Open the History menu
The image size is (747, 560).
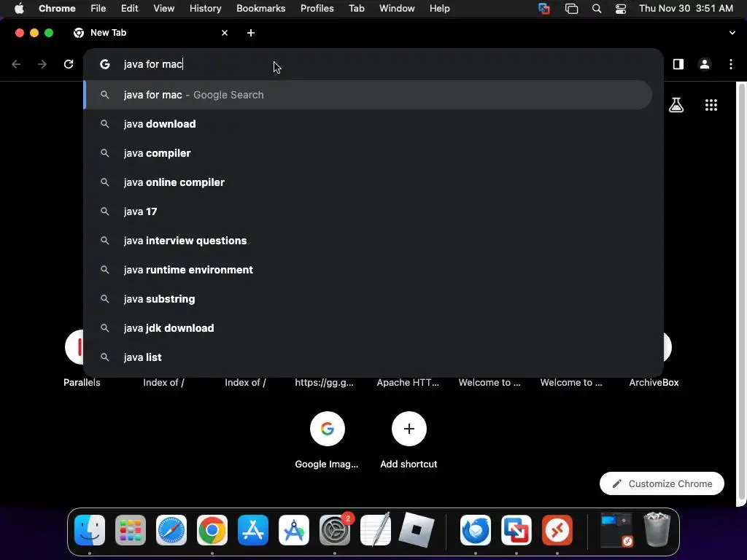click(x=205, y=9)
